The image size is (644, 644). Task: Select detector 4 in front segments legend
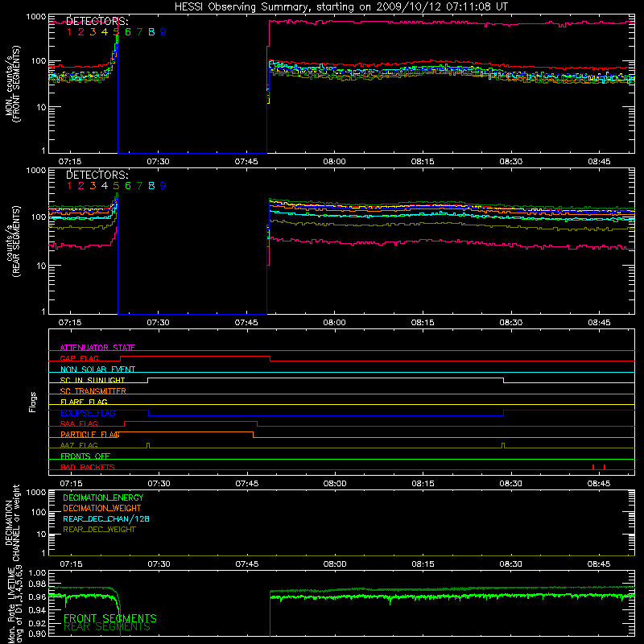[x=105, y=32]
